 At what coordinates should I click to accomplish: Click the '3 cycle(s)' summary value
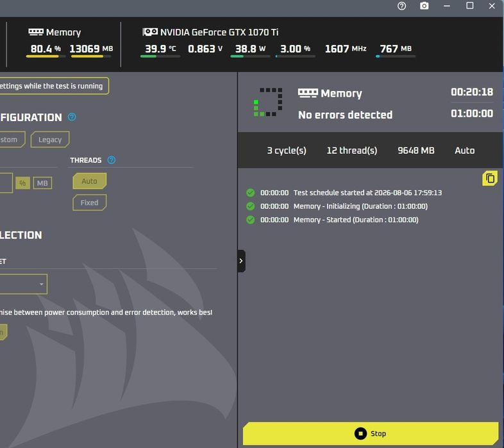[x=287, y=151]
